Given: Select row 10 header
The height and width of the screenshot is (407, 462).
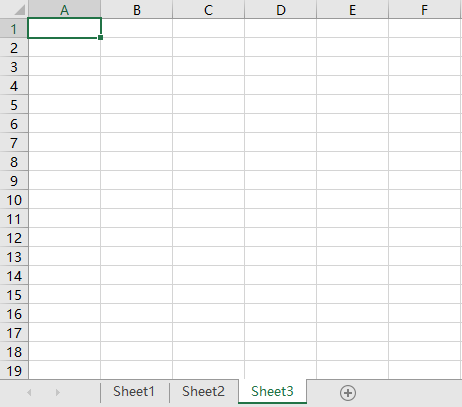Looking at the screenshot, I should [14, 200].
